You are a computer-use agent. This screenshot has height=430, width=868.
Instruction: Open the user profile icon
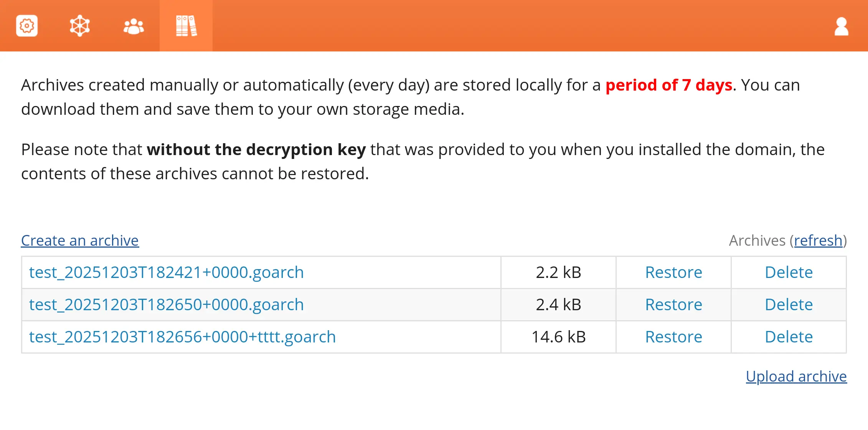click(x=841, y=26)
